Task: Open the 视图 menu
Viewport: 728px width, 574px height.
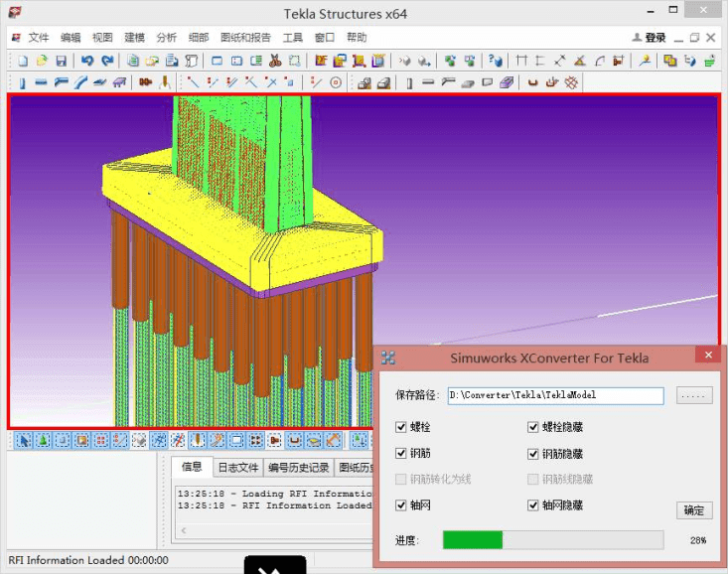Action: click(x=102, y=38)
